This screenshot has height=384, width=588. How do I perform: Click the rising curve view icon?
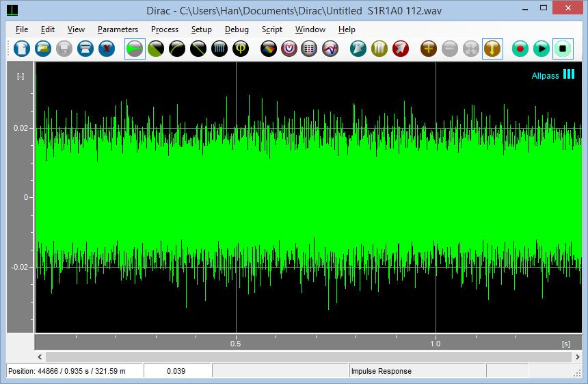tap(177, 49)
